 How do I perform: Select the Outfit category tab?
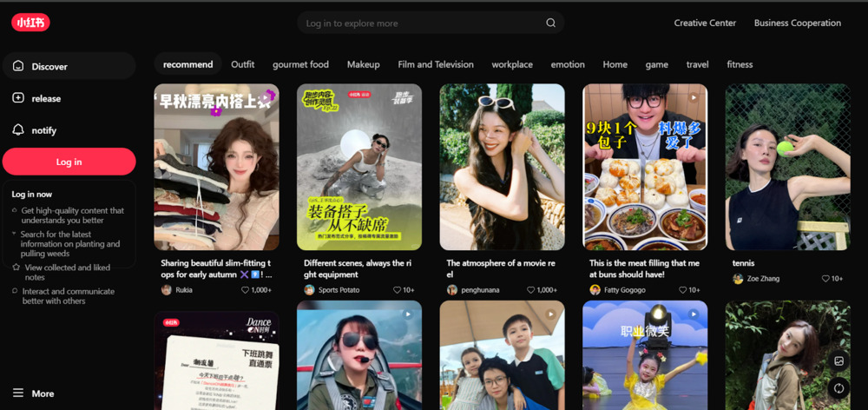point(242,64)
